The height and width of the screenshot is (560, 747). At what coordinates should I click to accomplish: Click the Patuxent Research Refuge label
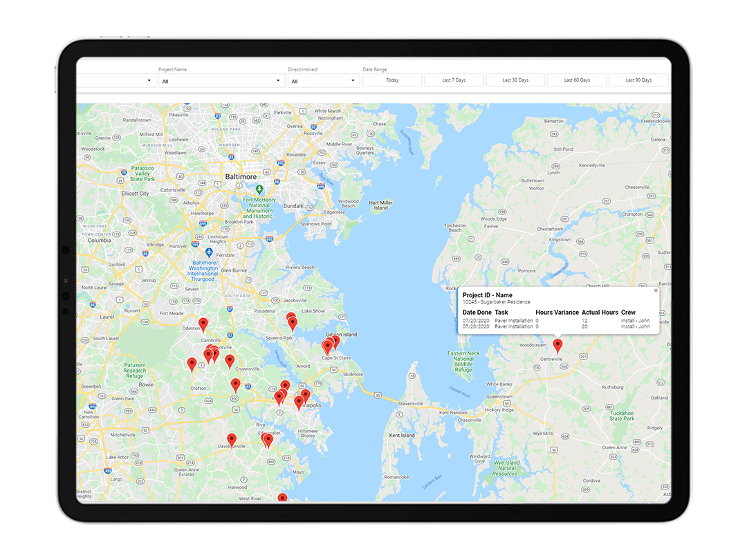[x=135, y=371]
